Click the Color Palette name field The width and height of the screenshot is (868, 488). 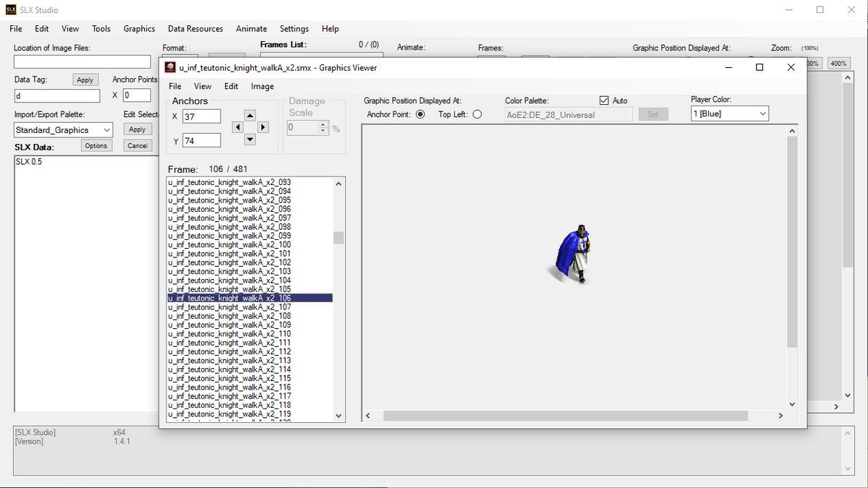(x=569, y=114)
